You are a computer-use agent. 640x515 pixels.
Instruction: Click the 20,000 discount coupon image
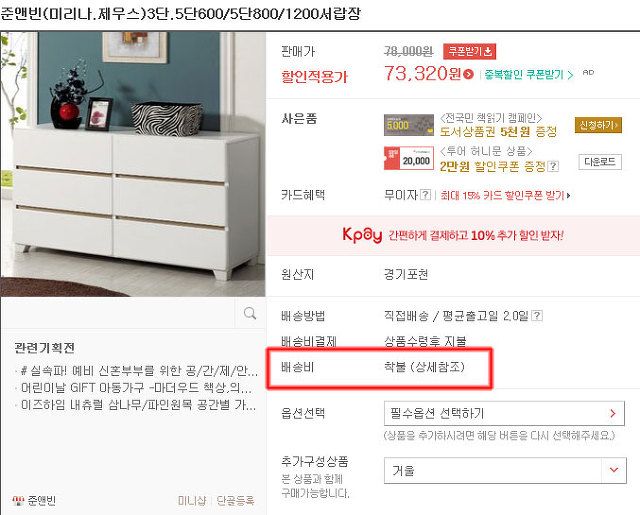pos(409,158)
